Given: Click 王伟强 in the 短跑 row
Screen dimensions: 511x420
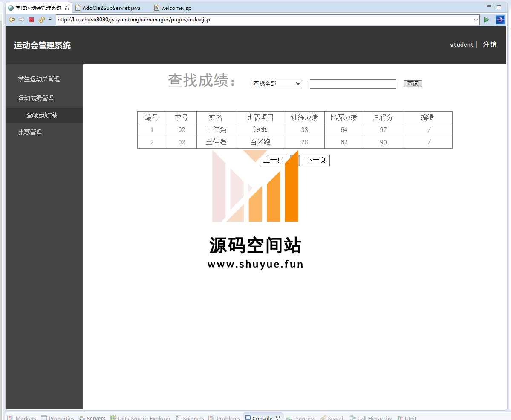Looking at the screenshot, I should [x=216, y=129].
